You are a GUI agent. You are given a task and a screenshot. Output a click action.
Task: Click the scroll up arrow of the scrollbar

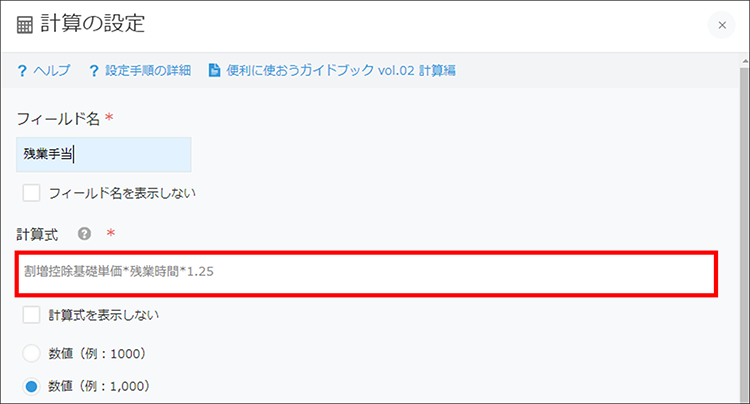click(x=744, y=61)
